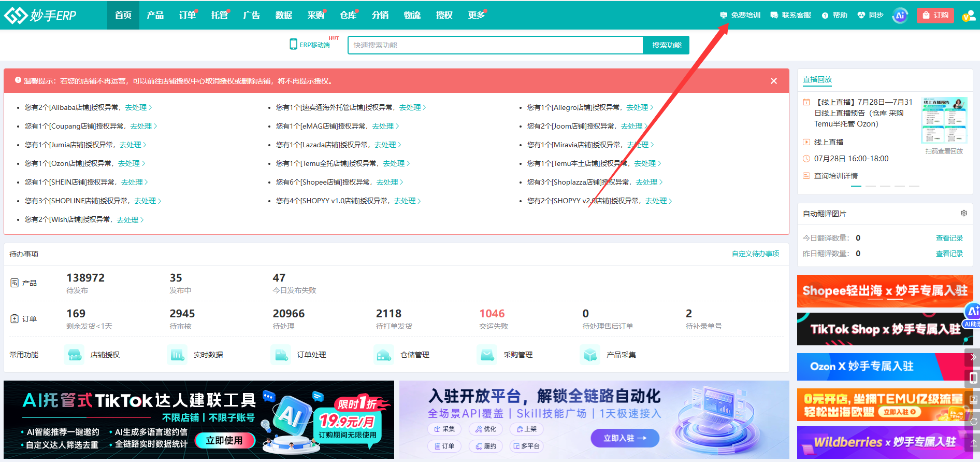
Task: Click 查看记录 for 今日翻译数量
Action: coord(949,238)
